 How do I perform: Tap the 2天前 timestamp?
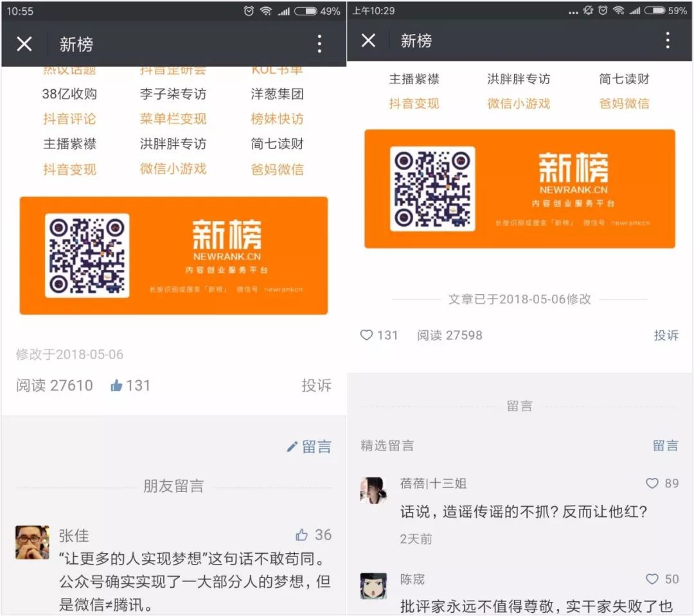416,539
